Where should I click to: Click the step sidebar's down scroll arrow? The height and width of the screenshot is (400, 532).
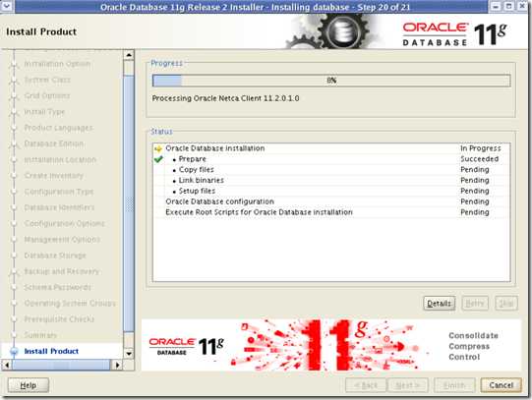tap(129, 354)
